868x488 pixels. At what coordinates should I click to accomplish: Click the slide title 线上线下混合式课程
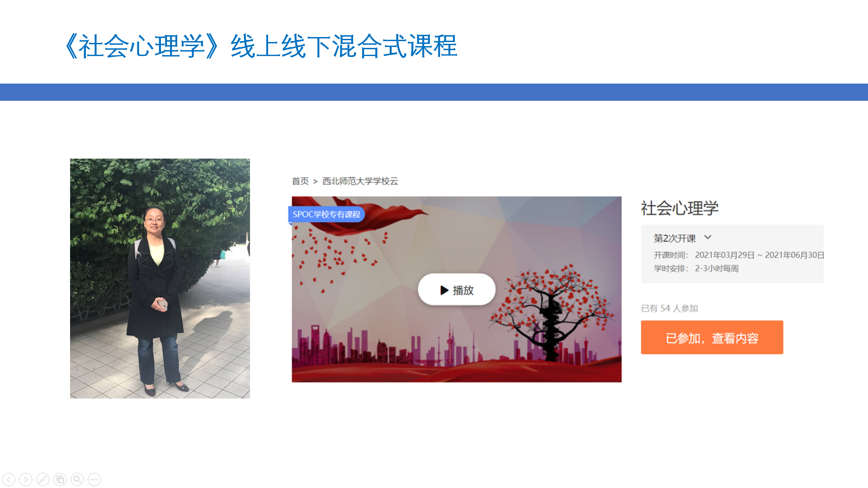pyautogui.click(x=344, y=46)
